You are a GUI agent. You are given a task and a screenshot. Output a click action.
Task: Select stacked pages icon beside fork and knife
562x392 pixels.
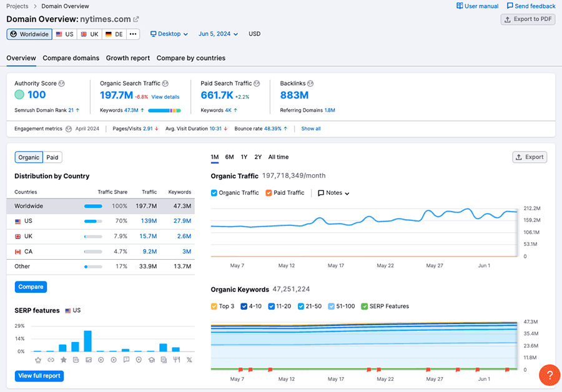tap(164, 360)
